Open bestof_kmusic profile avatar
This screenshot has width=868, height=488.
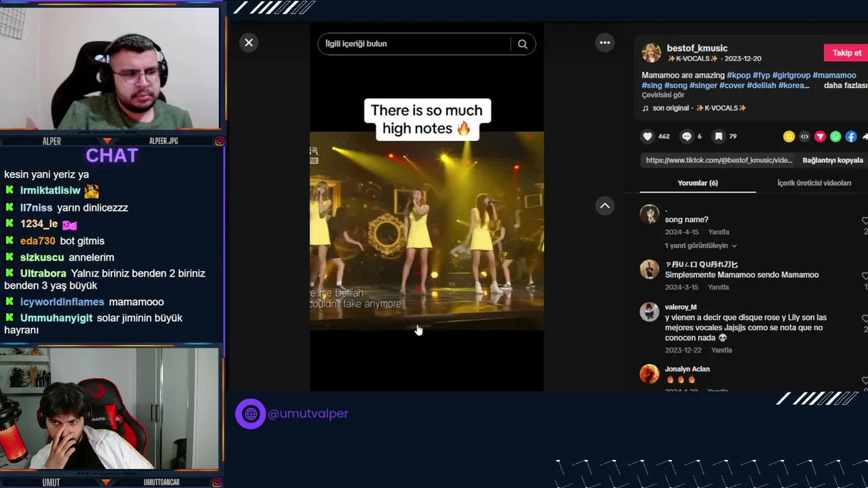652,53
